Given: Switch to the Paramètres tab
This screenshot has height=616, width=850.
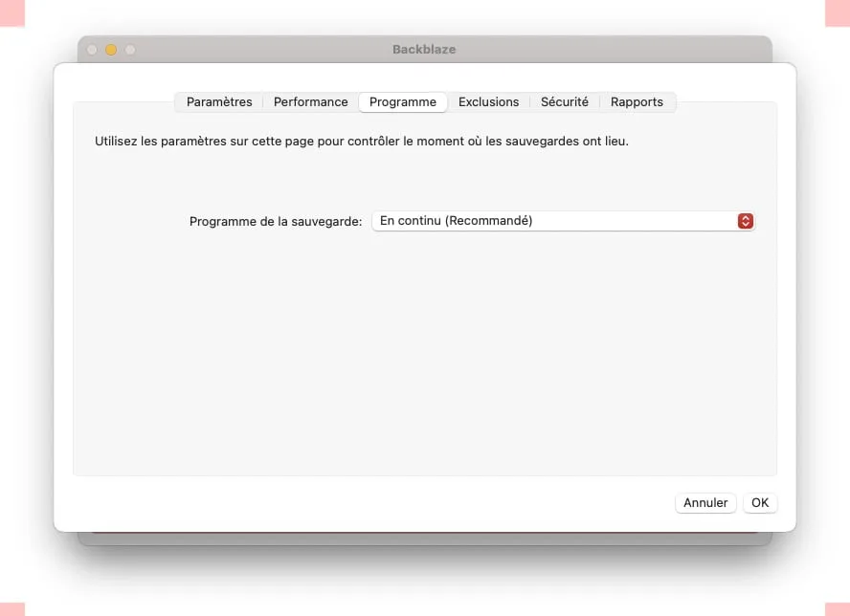Looking at the screenshot, I should [221, 101].
